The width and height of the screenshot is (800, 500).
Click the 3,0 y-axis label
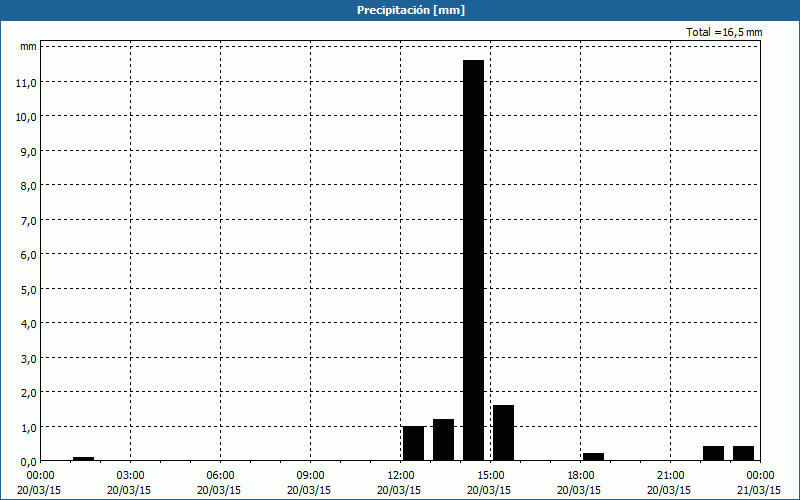pyautogui.click(x=29, y=359)
